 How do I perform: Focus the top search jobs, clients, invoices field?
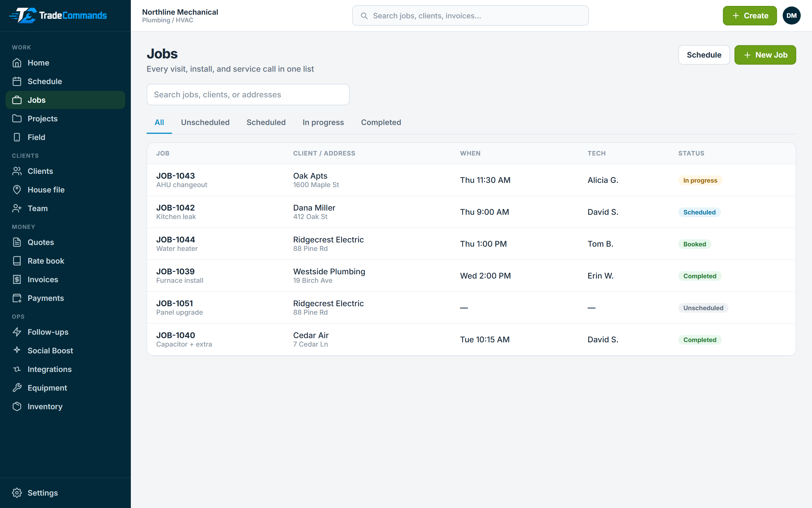[470, 16]
